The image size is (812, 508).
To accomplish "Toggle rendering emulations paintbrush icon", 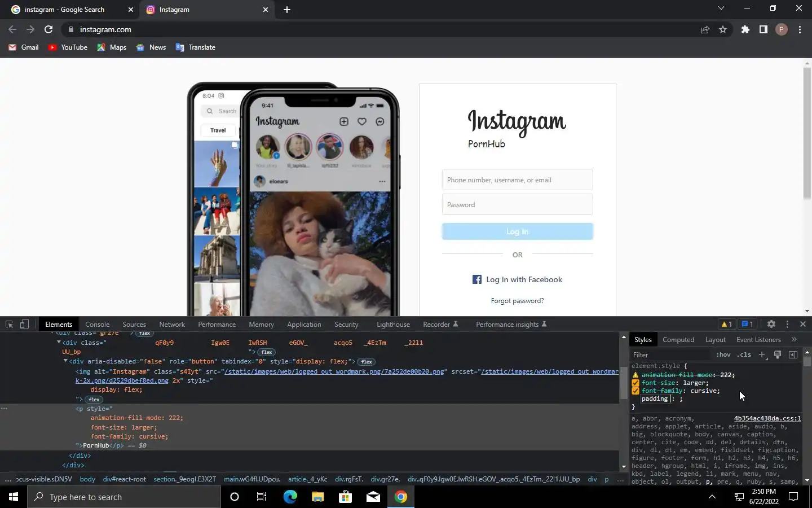I will point(777,354).
